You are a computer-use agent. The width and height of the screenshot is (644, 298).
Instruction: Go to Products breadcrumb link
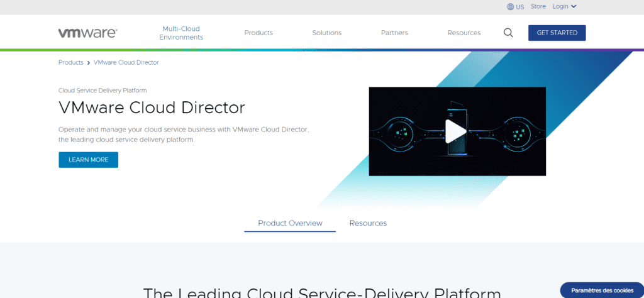[x=70, y=62]
